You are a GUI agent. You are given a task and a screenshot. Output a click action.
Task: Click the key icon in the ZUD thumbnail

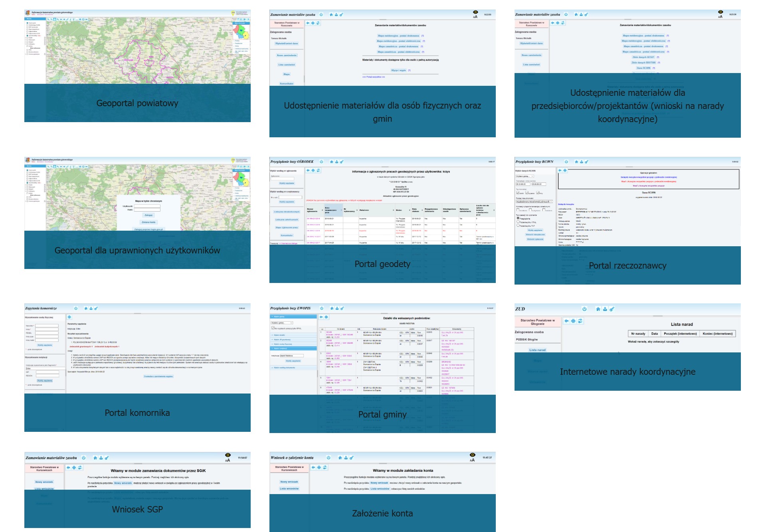click(612, 309)
